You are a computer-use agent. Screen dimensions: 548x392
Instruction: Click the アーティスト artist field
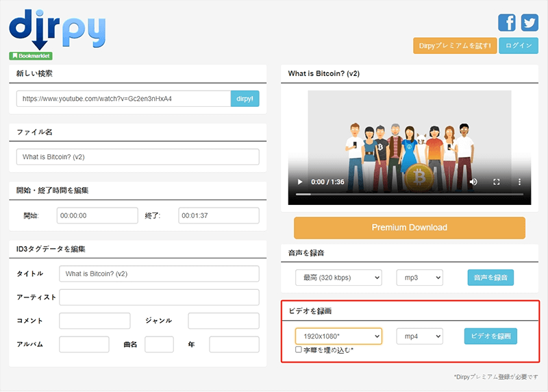(159, 297)
